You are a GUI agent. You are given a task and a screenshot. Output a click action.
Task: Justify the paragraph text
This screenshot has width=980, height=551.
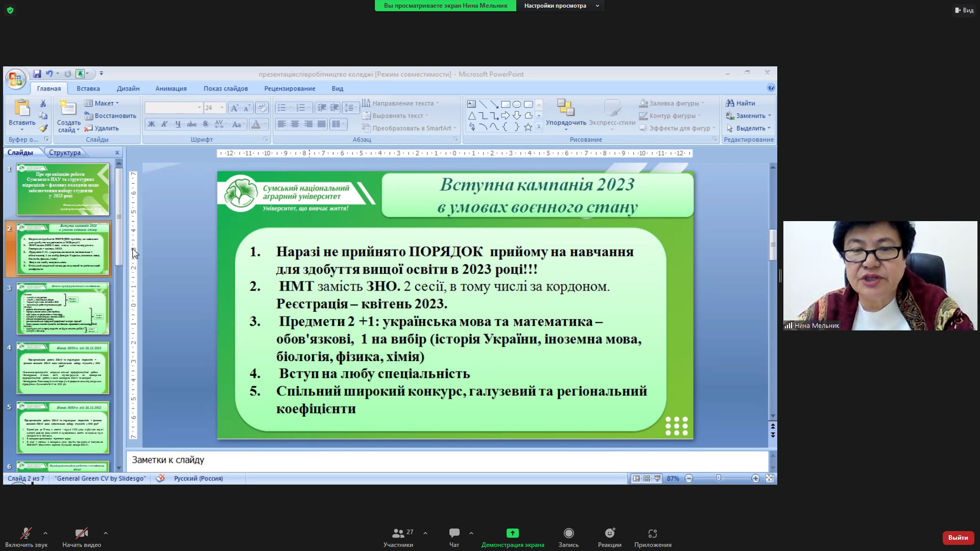coord(321,124)
